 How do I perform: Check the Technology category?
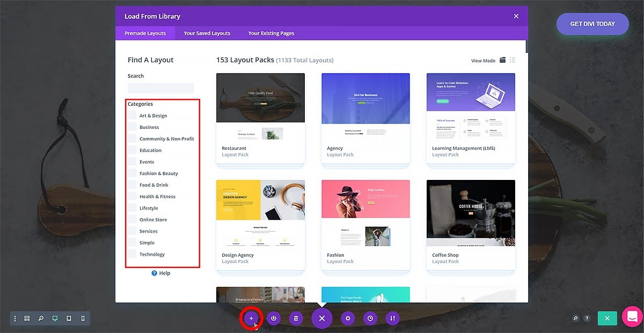pos(132,254)
